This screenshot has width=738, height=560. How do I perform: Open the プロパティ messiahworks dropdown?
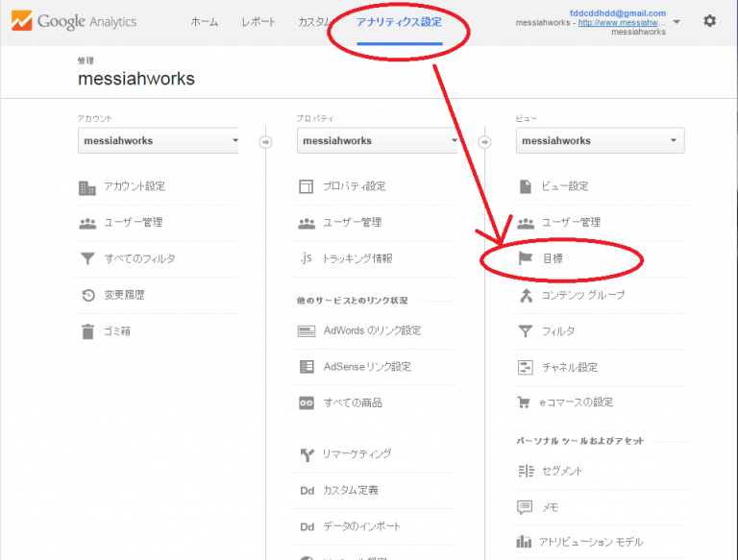[378, 141]
